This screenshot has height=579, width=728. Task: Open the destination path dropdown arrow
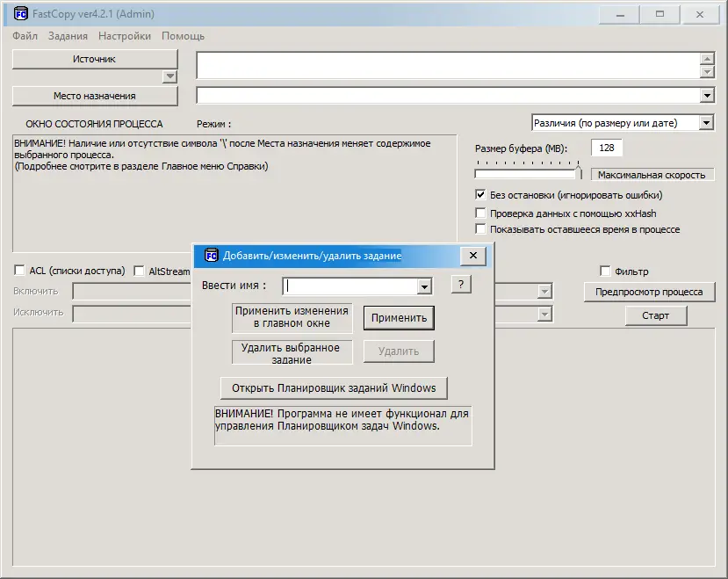coord(707,96)
